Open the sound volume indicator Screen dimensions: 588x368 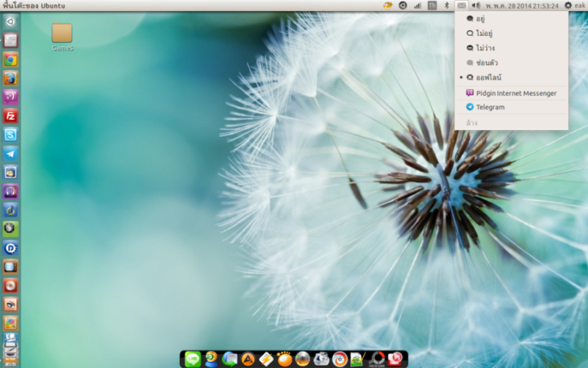[x=476, y=5]
